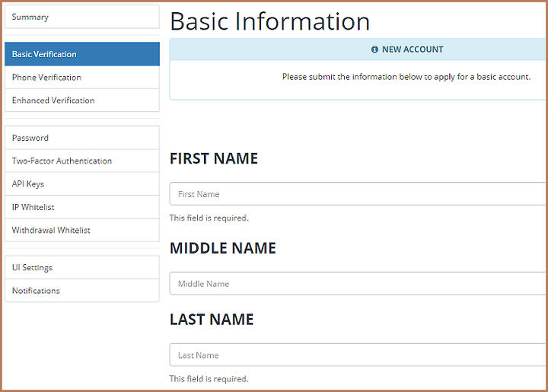Open the Summary sidebar item
This screenshot has width=548, height=392.
[82, 17]
